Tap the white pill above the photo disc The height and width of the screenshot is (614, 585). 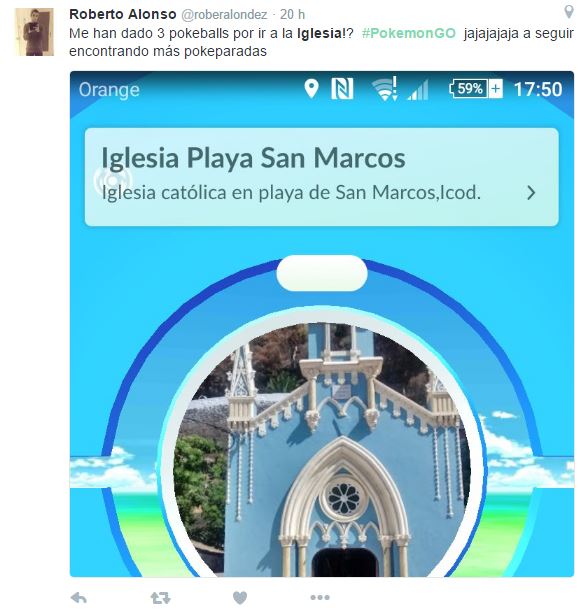coord(322,273)
